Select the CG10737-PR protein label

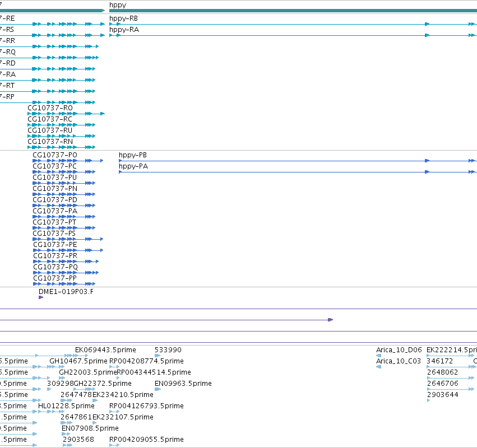55,256
